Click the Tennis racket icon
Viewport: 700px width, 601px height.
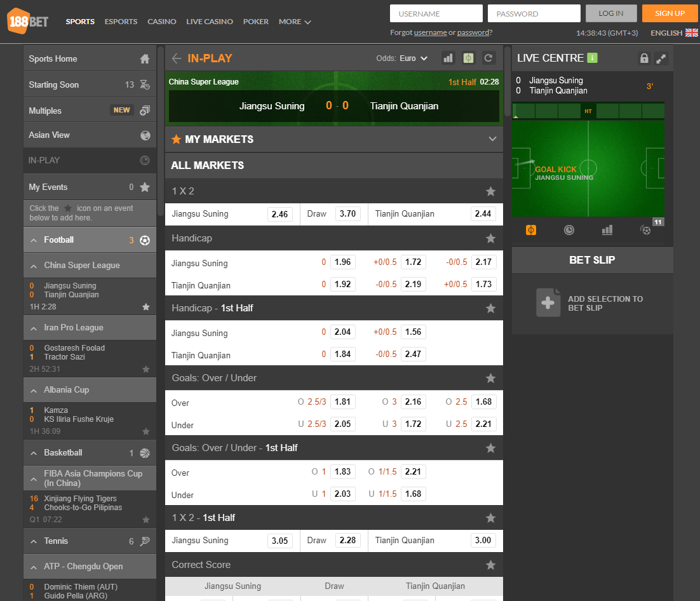(145, 541)
